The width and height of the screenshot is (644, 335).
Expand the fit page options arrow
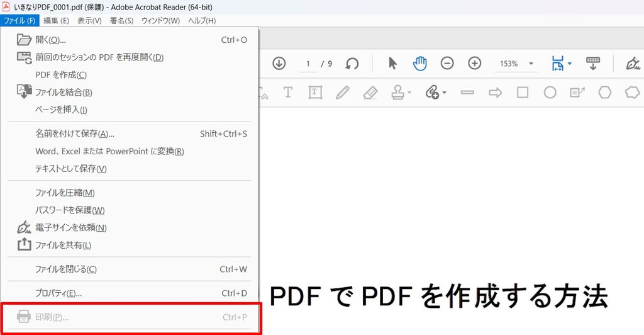coord(570,64)
